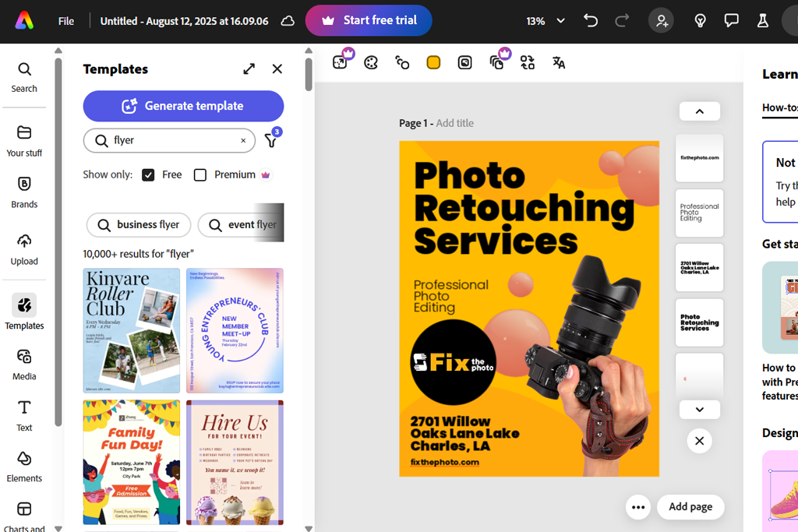
Task: Check the Premium checkbox
Action: click(x=200, y=175)
